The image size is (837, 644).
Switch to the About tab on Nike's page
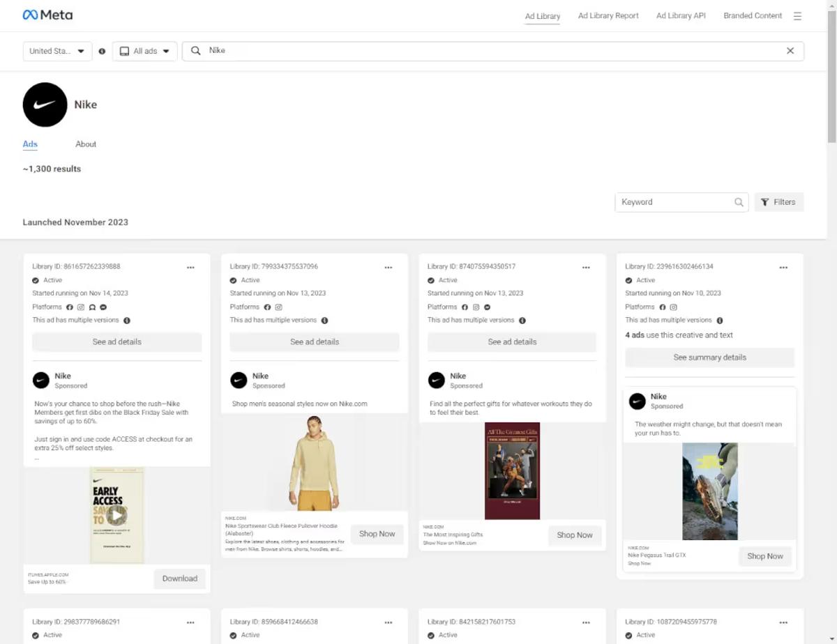(x=85, y=144)
